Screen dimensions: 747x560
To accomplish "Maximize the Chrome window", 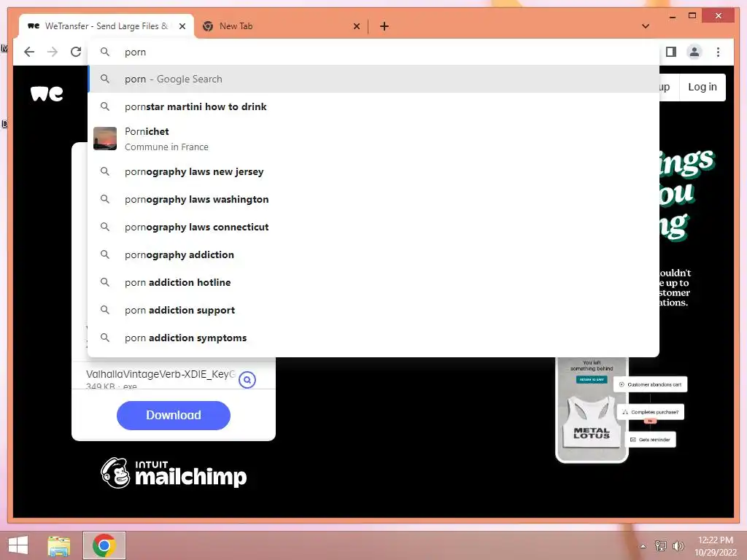I will 692,16.
